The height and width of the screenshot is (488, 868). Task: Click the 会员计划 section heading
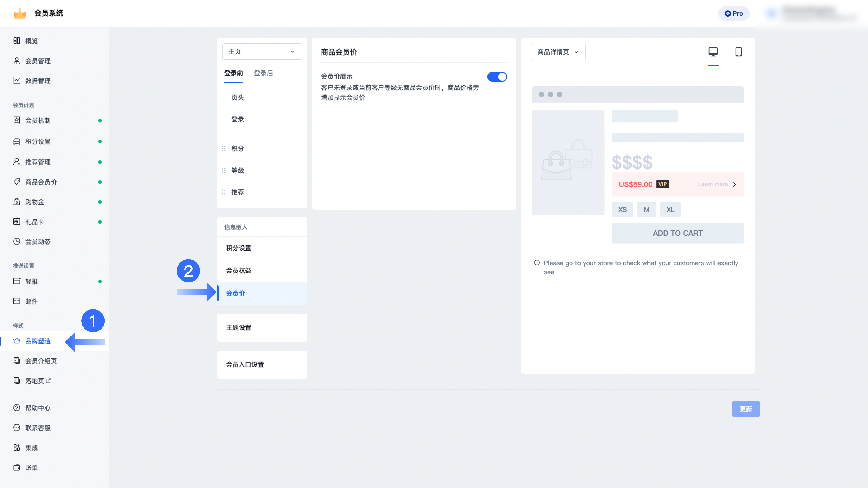(x=23, y=105)
